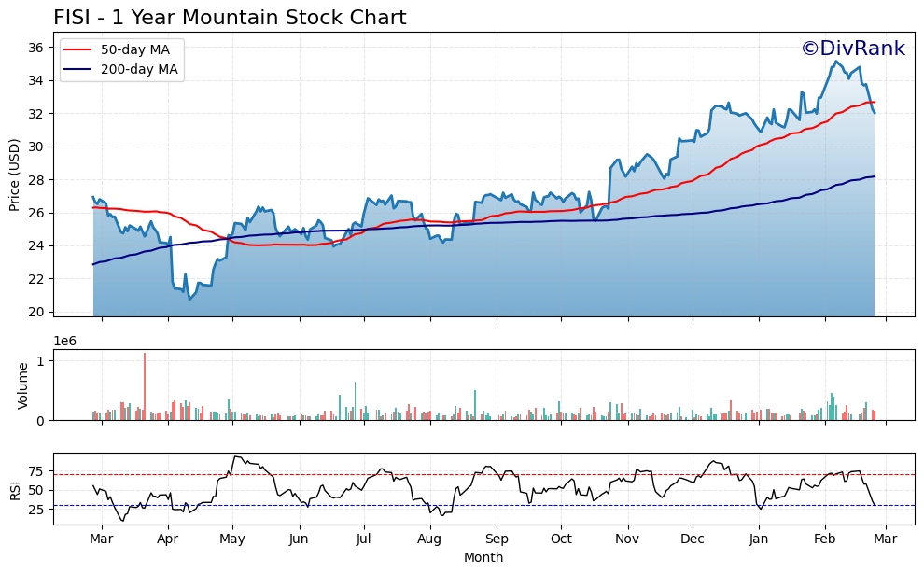This screenshot has height=574, width=924.
Task: Click the RSI line at its December peak
Action: tap(714, 459)
